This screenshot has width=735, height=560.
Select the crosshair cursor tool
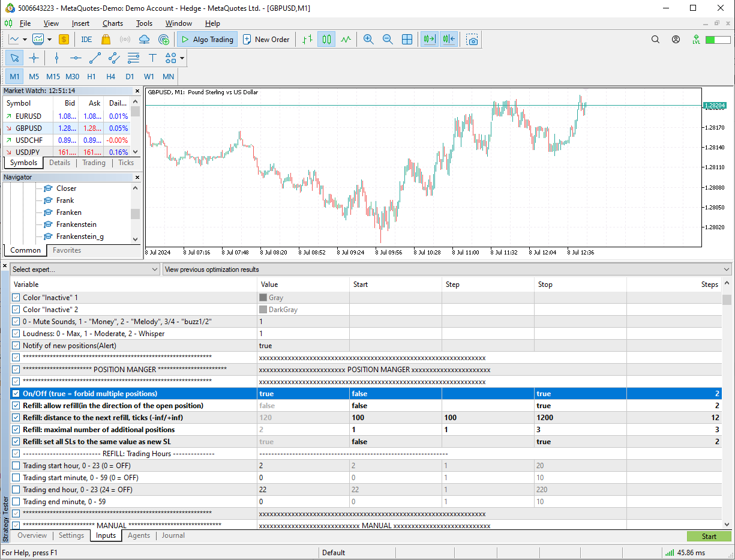[x=34, y=58]
